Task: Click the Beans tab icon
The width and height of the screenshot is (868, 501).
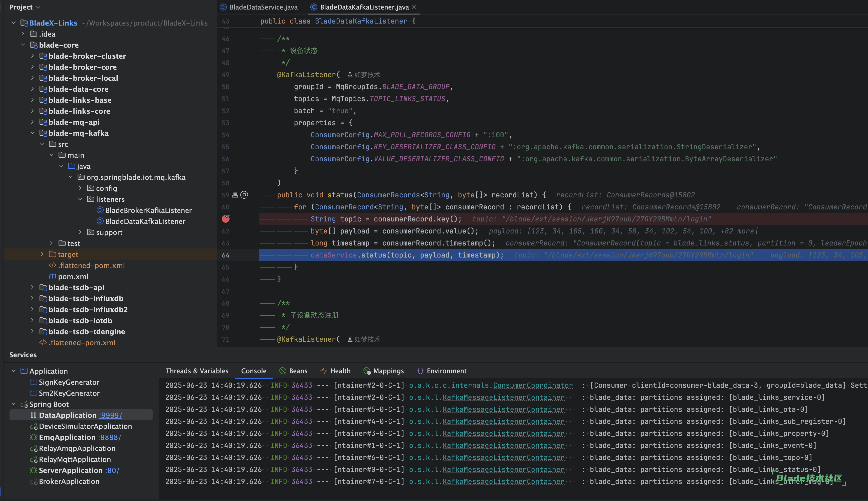Action: 283,371
